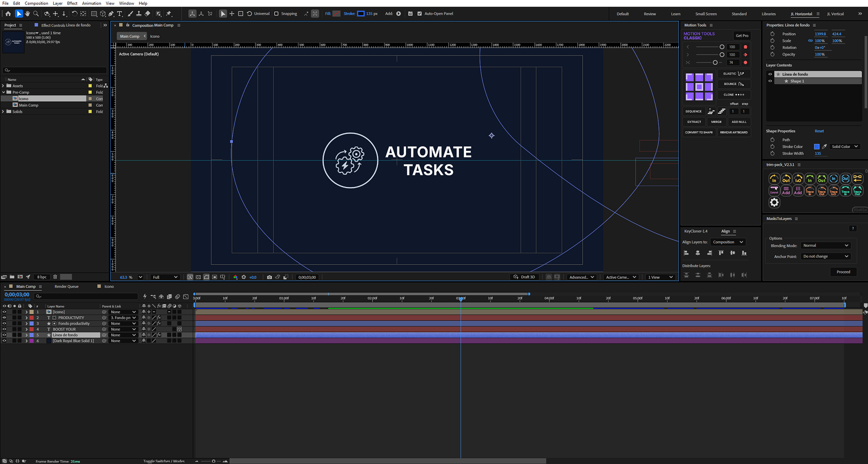Expand layer 5 Linea de fondo properties
The height and width of the screenshot is (464, 868).
[26, 335]
